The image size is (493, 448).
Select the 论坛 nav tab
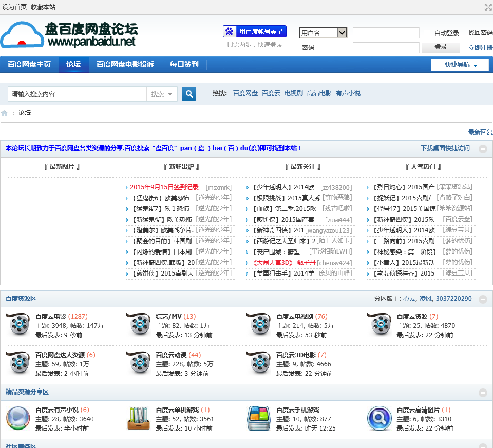coord(73,65)
